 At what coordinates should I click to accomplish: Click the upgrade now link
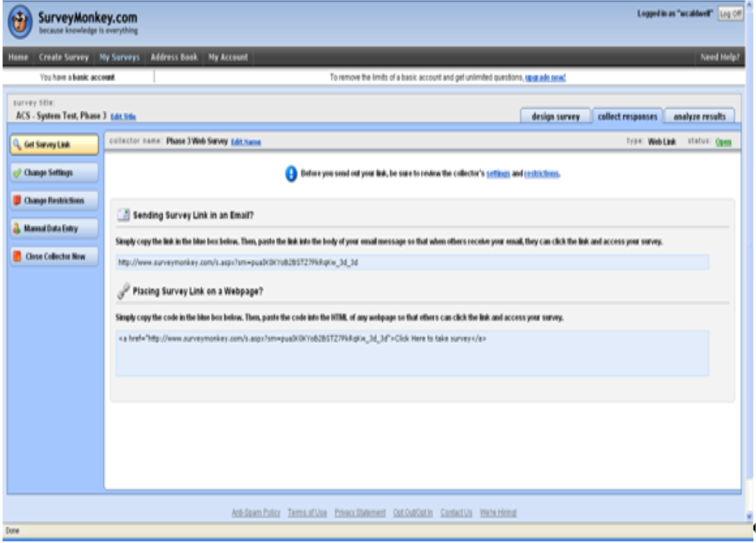tap(545, 77)
